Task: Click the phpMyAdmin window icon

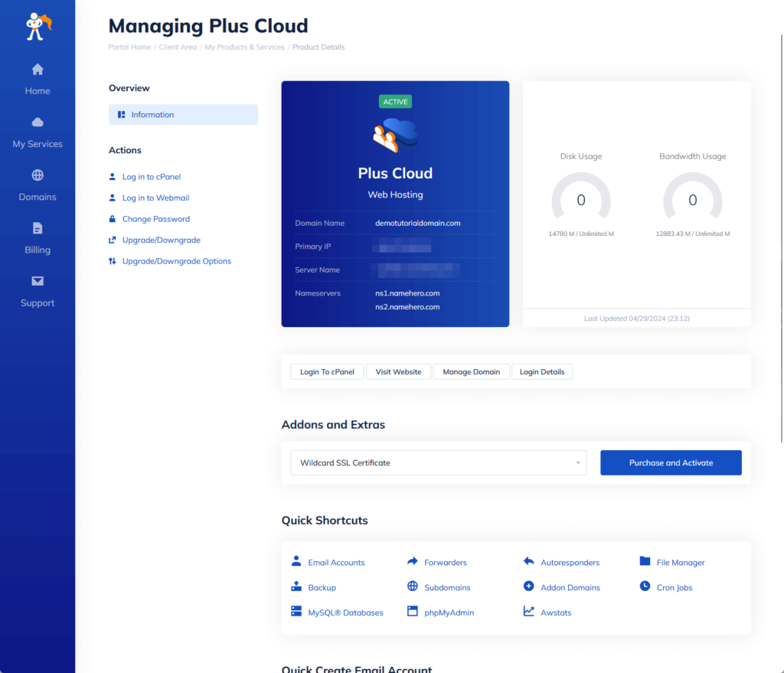Action: coord(412,611)
